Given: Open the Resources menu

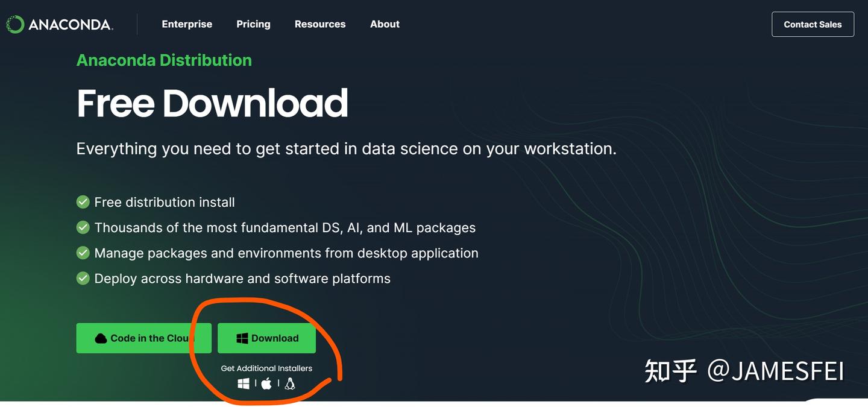Looking at the screenshot, I should click(320, 24).
